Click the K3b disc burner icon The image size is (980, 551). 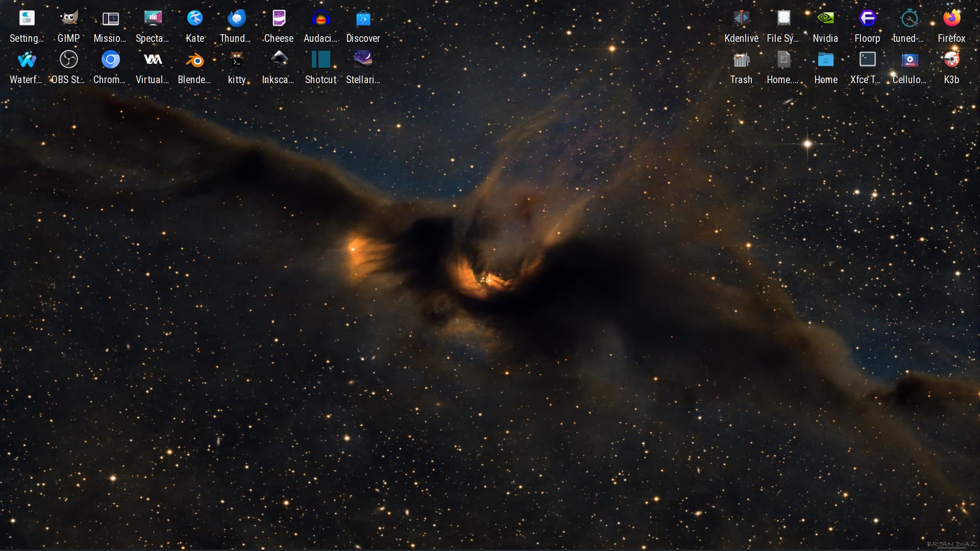(x=951, y=60)
